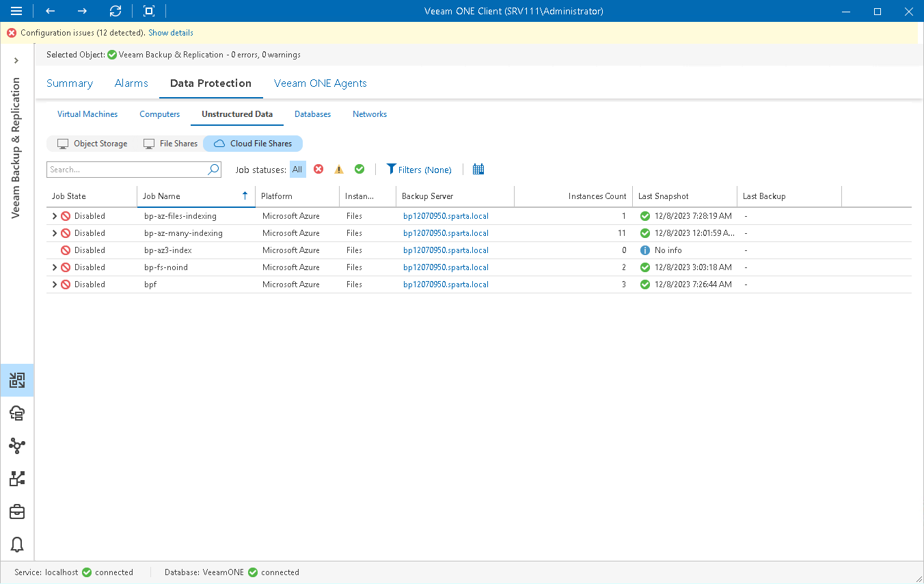Open the alarm bell sidebar icon
The height and width of the screenshot is (584, 924).
pos(17,544)
